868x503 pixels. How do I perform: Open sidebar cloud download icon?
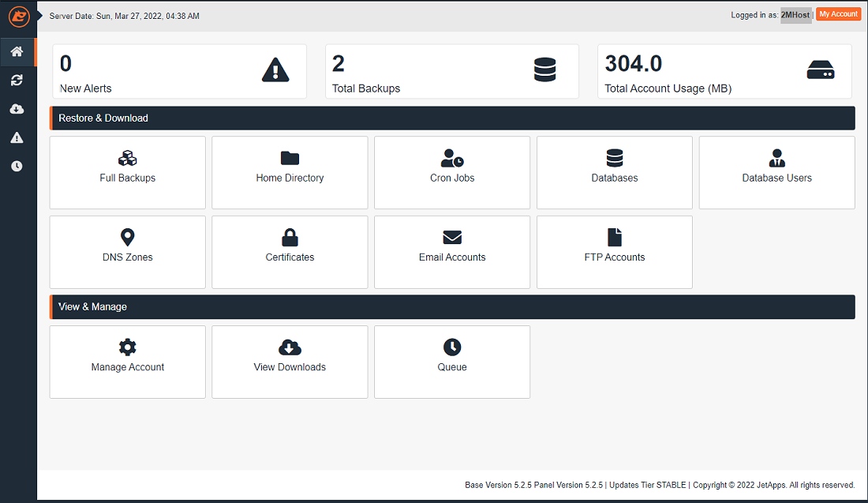click(17, 109)
